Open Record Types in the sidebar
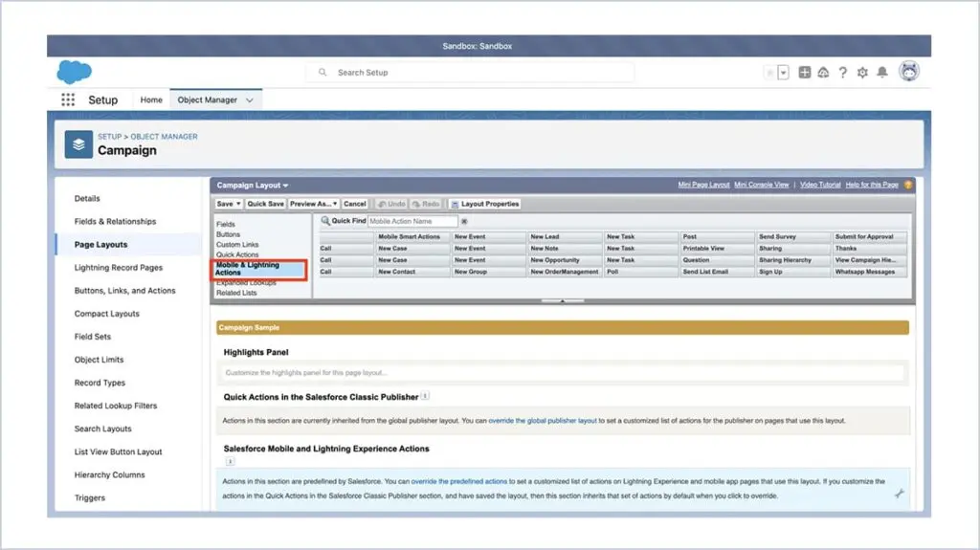 coord(100,383)
